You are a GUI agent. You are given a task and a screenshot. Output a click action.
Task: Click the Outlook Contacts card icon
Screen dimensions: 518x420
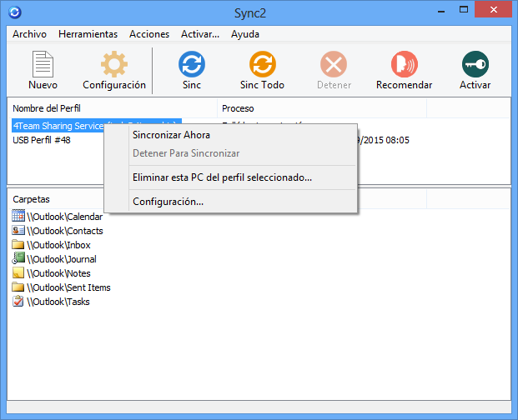[18, 230]
